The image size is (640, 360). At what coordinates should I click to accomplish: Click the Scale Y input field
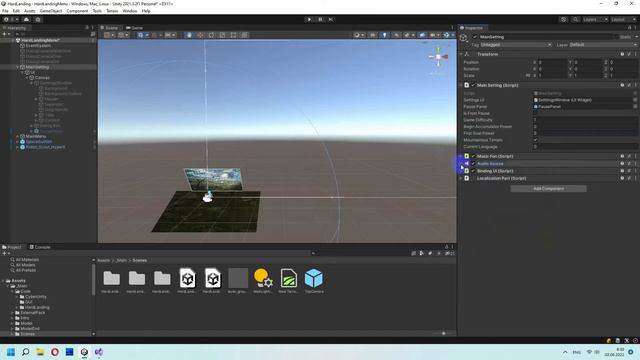[588, 76]
